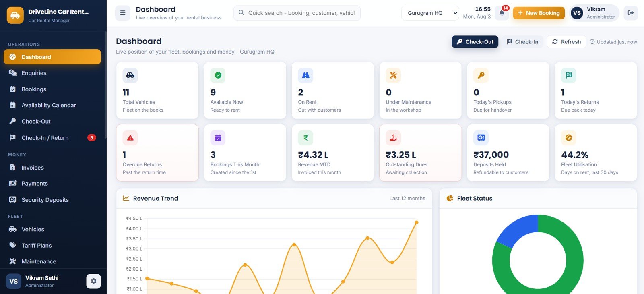The height and width of the screenshot is (294, 644).
Task: Click the New Booking button
Action: (x=539, y=13)
